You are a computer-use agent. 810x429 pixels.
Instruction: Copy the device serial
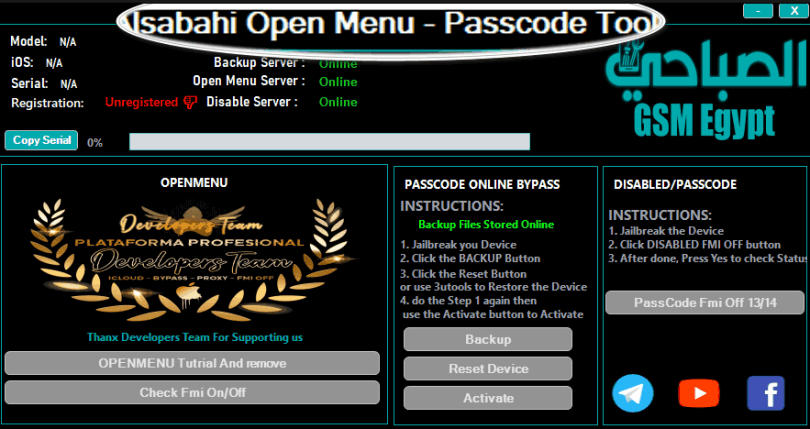[41, 140]
